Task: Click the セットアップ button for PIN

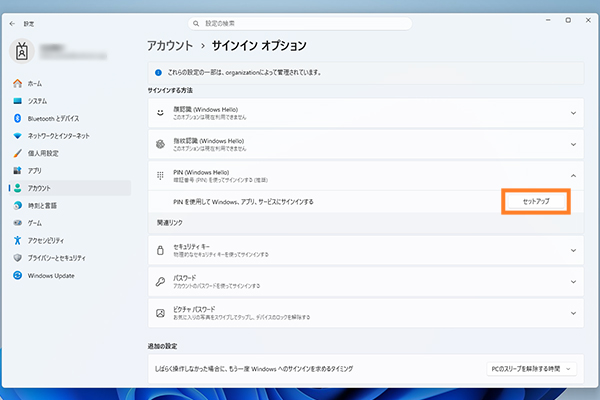Action: pos(536,201)
